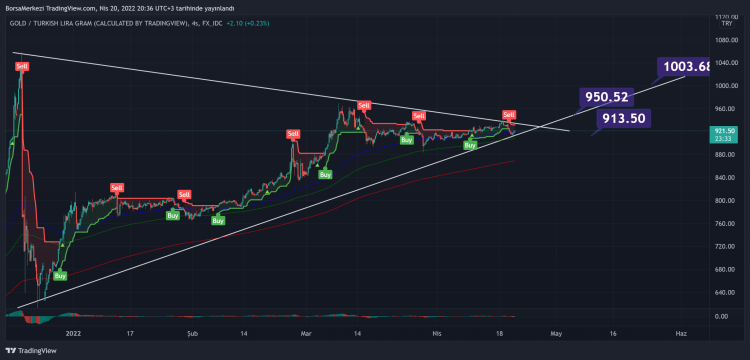The image size is (750, 360).
Task: Click the Gold / Turkish Lira Gram symbol title
Action: click(x=98, y=23)
